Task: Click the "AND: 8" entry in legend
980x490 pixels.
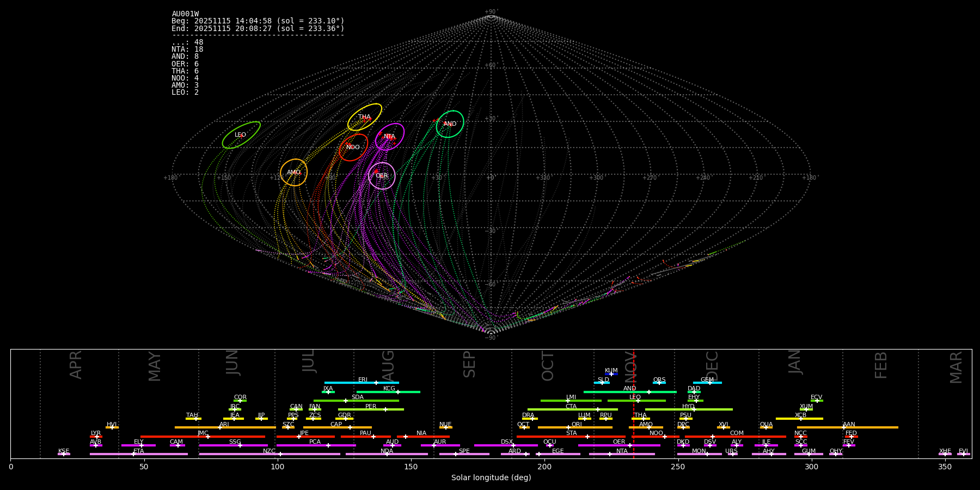Action: click(x=185, y=57)
